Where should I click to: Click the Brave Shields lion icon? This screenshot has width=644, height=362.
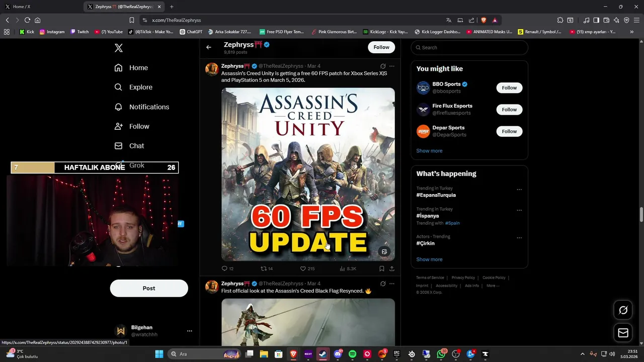coord(484,20)
